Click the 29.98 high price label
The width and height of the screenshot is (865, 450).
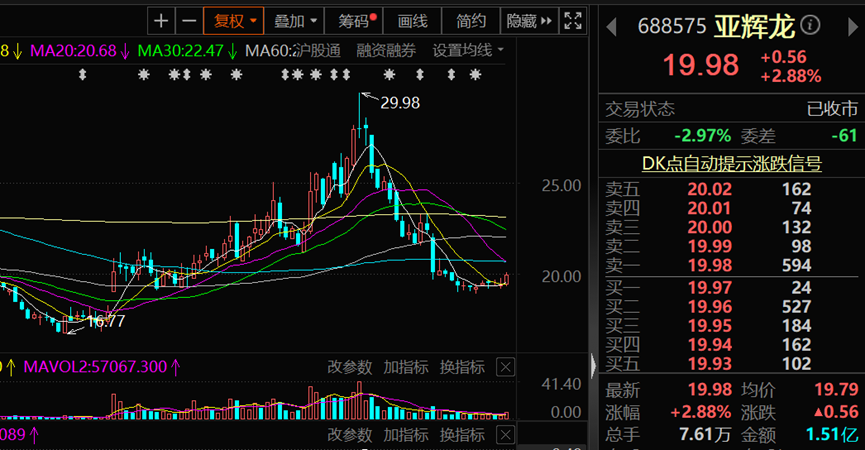click(400, 103)
